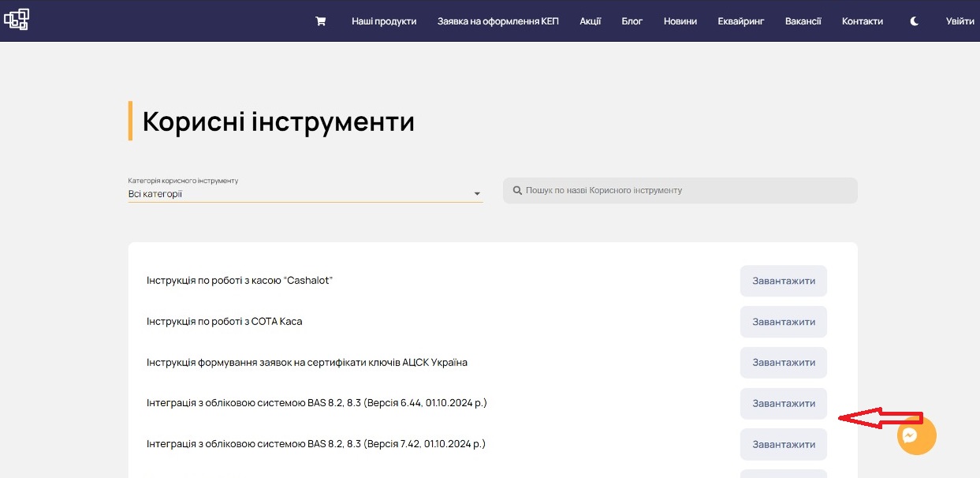The image size is (980, 478).
Task: Download СОТА Каса instruction via Завантажити
Action: (x=784, y=322)
